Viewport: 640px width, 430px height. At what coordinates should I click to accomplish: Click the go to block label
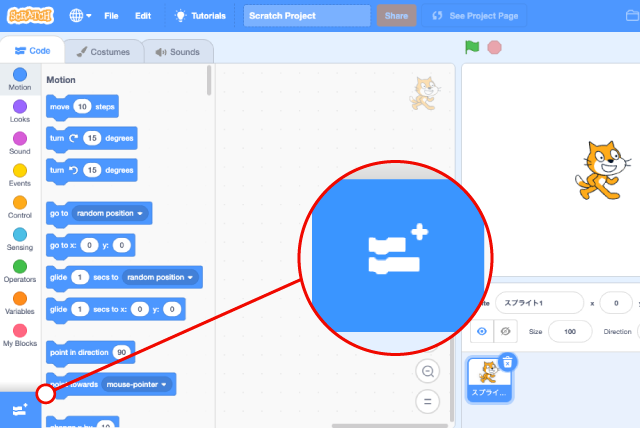59,213
